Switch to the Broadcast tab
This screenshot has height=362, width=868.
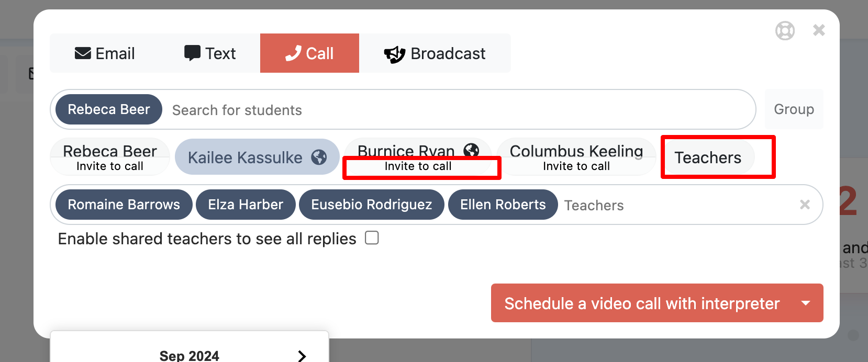coord(435,53)
